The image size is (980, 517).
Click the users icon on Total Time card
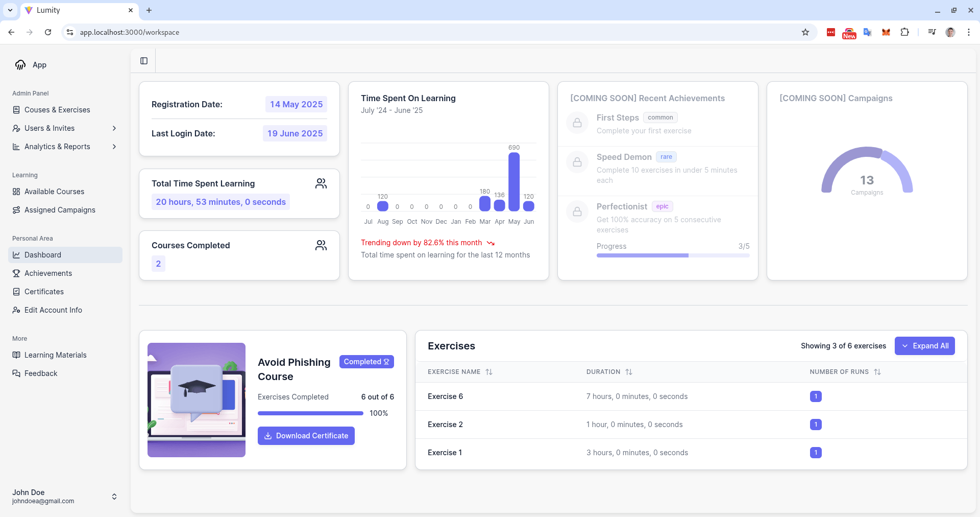click(x=321, y=184)
